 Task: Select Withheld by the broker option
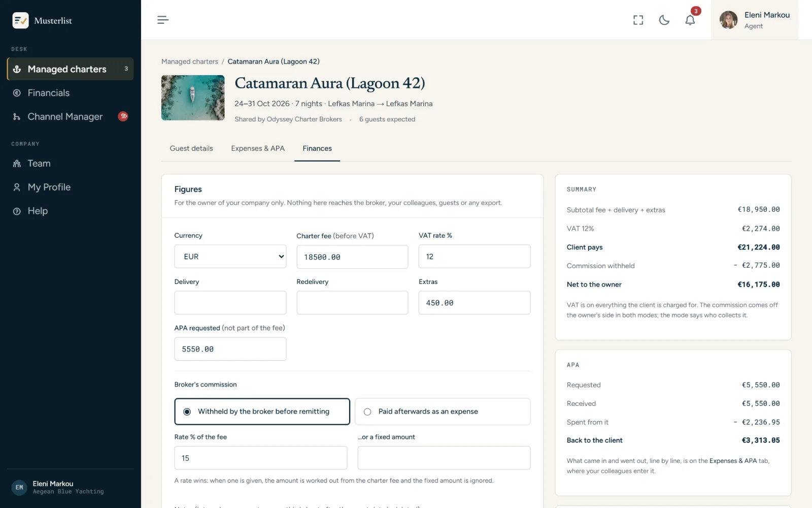(x=262, y=411)
